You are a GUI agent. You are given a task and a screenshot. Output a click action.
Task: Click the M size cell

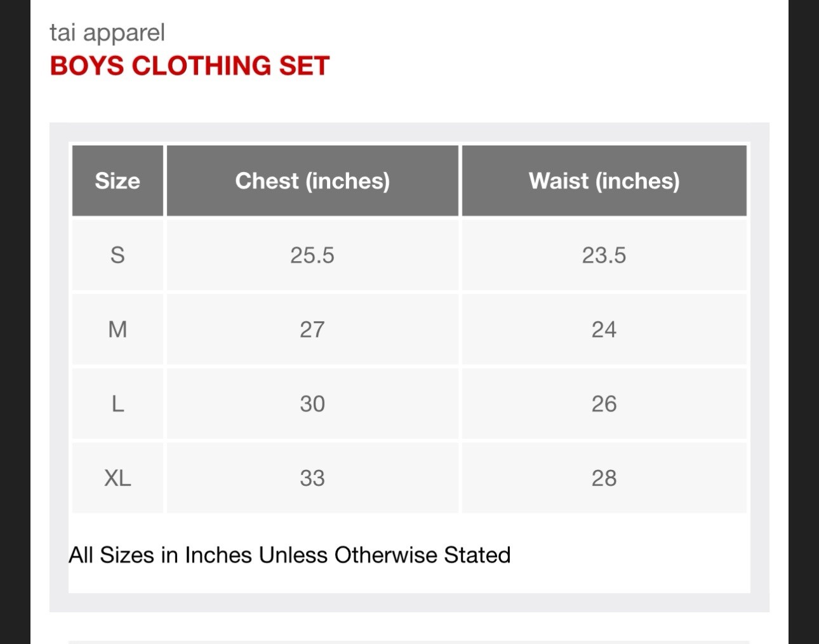[x=117, y=329]
